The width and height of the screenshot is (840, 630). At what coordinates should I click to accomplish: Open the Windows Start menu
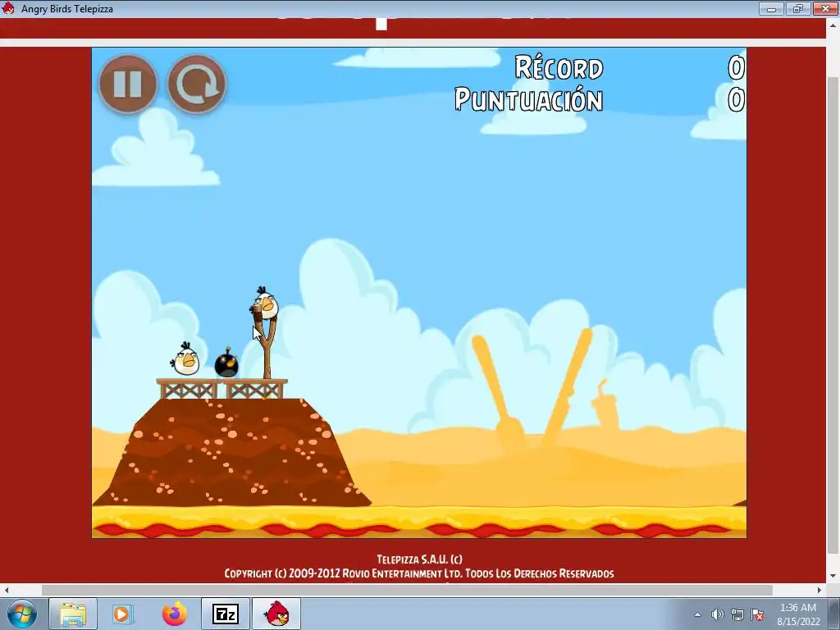point(22,614)
